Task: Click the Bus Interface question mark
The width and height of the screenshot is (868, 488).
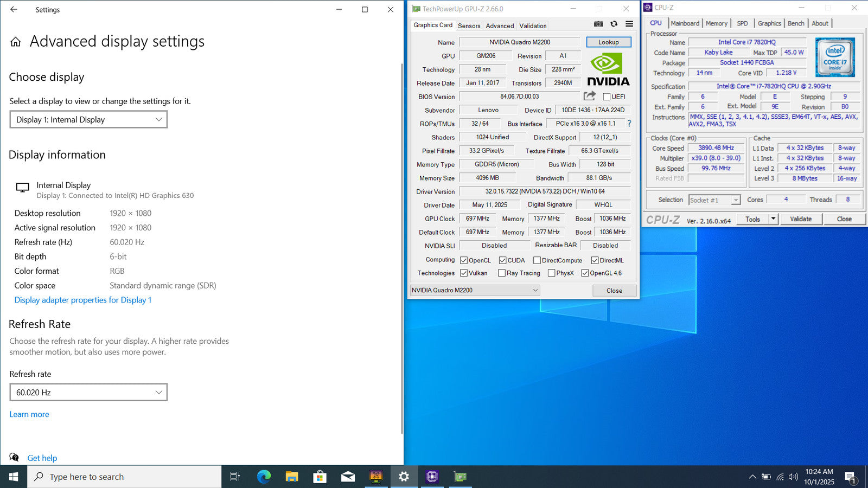Action: (629, 124)
